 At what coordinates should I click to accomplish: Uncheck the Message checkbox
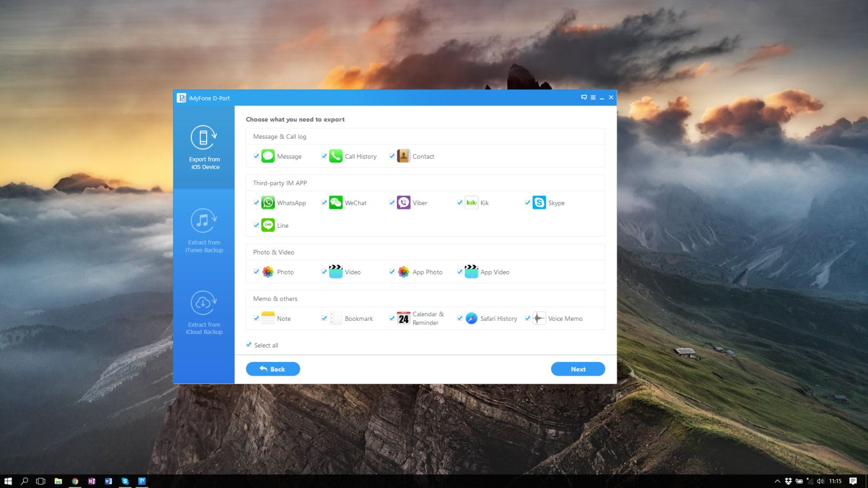256,156
